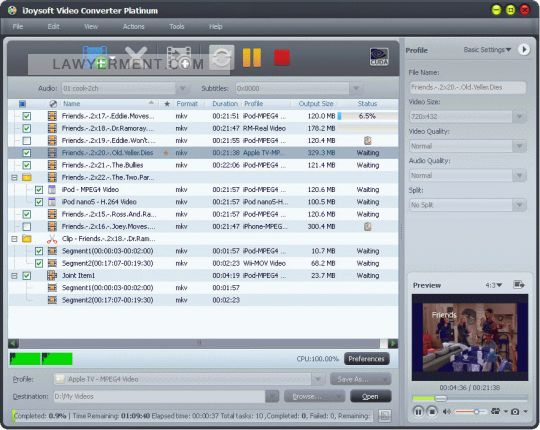The image size is (540, 430).
Task: Click the folder icon of Friends 2x22 group
Action: tap(27, 178)
